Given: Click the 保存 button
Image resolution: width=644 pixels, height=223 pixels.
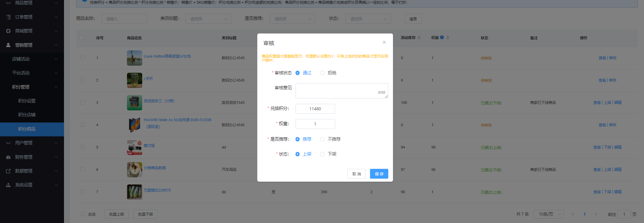Looking at the screenshot, I should coord(379,174).
